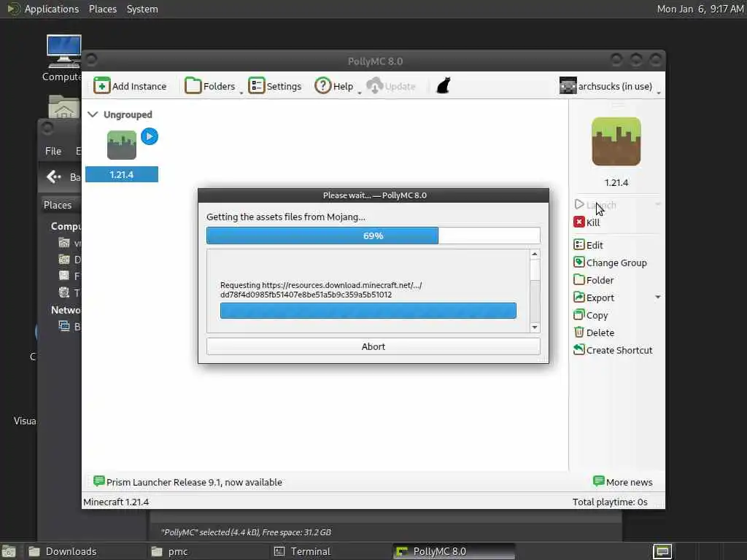Click Create Shortcut in the sidebar

tap(613, 350)
